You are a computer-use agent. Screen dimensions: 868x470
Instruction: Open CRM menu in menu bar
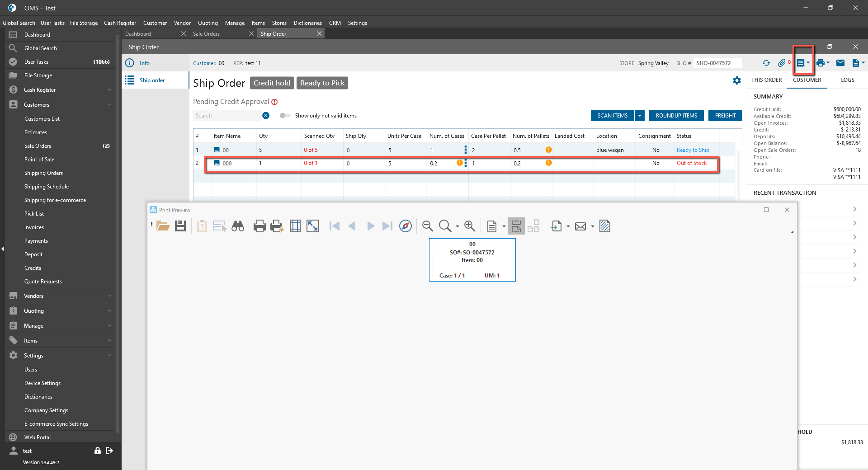(335, 23)
